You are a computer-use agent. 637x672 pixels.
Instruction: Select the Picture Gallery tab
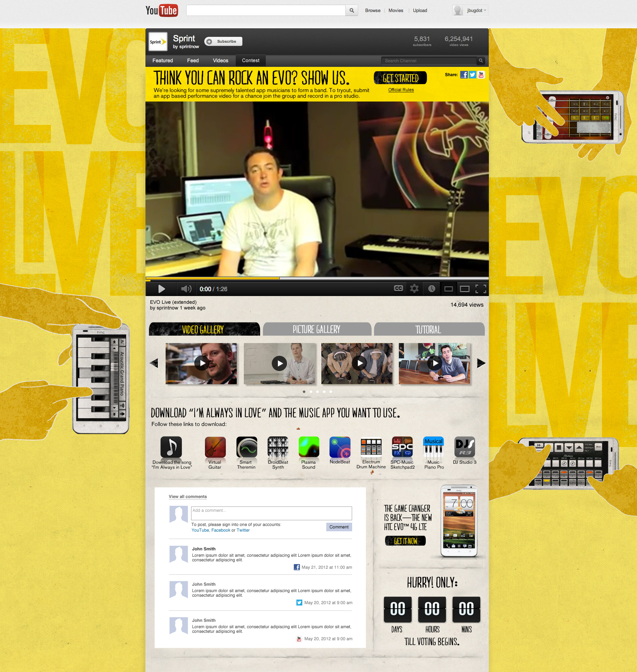pos(317,329)
